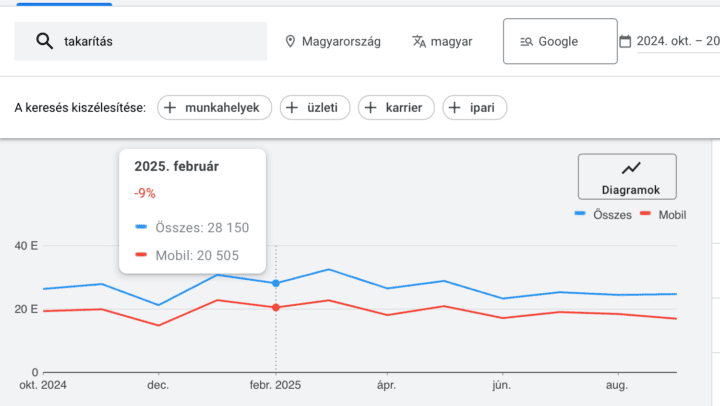Click the location pin icon
Screen dimensions: 720x406
(291, 41)
